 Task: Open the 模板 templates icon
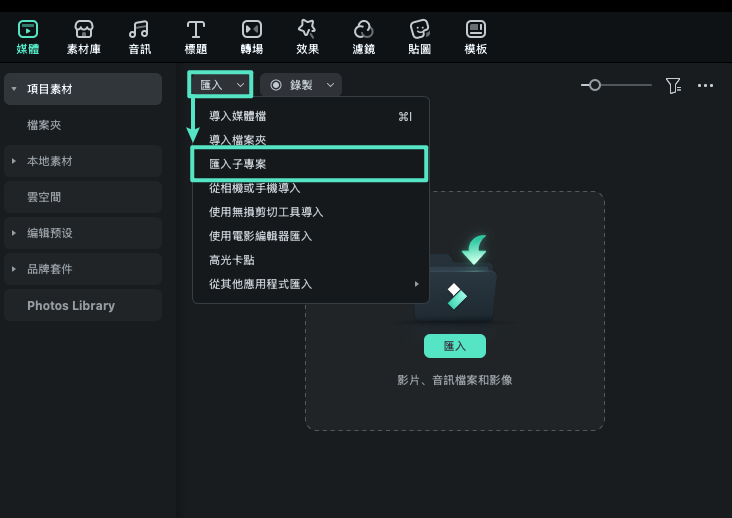(476, 29)
